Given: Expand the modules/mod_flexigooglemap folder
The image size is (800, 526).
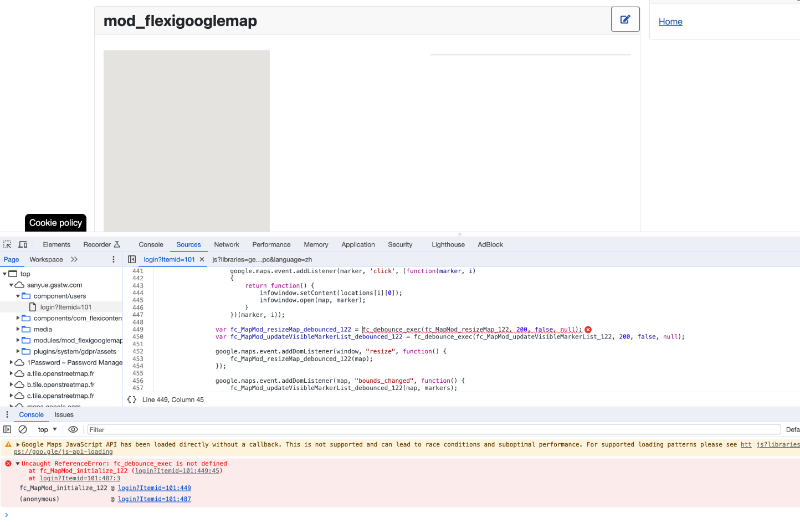Looking at the screenshot, I should tap(18, 340).
